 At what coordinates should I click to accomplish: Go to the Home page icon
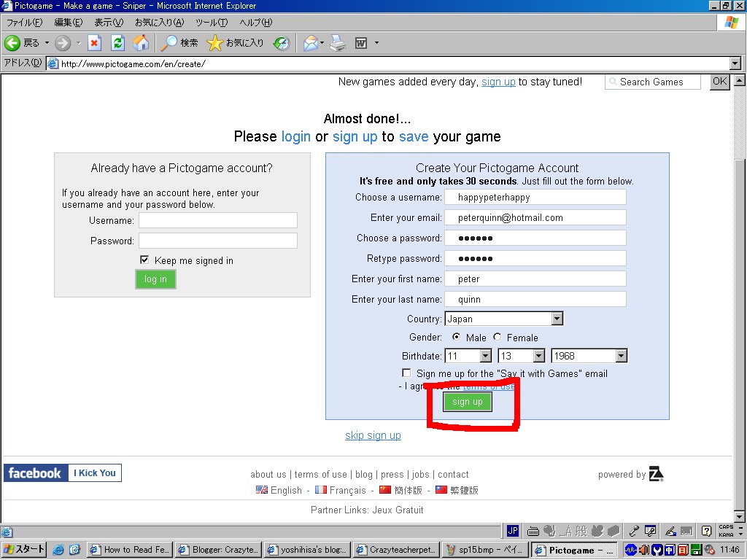coord(141,43)
